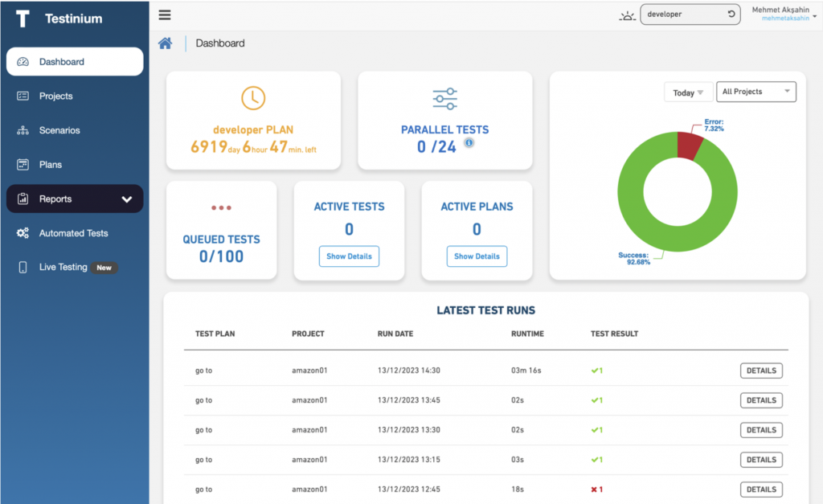Open Details for the 14:30 test run
Image resolution: width=823 pixels, height=504 pixels.
[x=760, y=371]
